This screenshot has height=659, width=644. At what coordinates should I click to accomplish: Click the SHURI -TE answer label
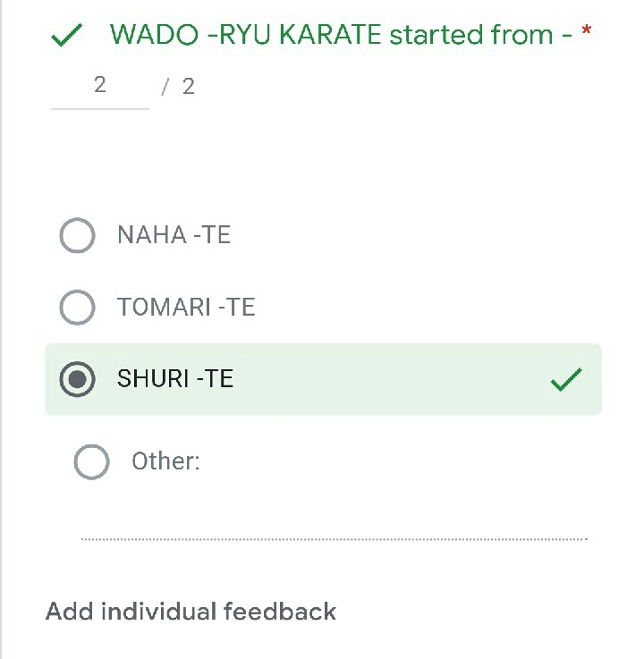tap(175, 379)
